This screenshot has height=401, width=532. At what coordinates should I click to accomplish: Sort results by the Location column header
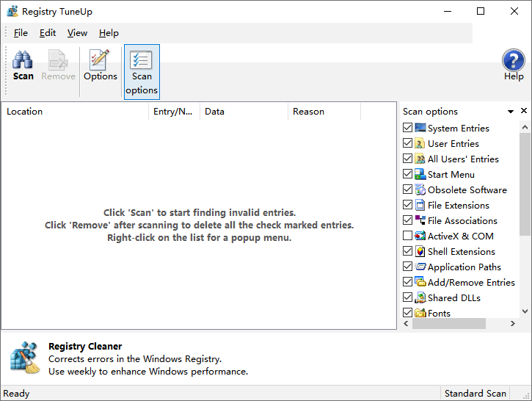click(75, 112)
